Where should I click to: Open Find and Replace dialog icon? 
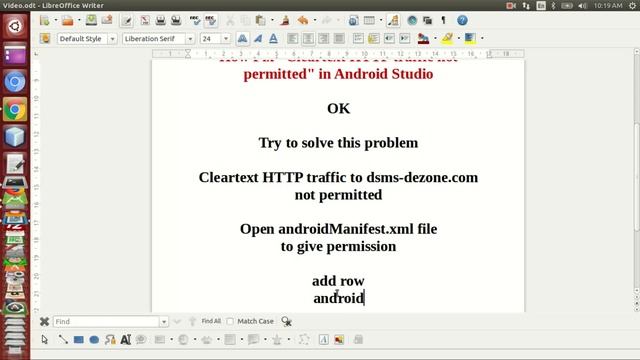[x=287, y=322]
